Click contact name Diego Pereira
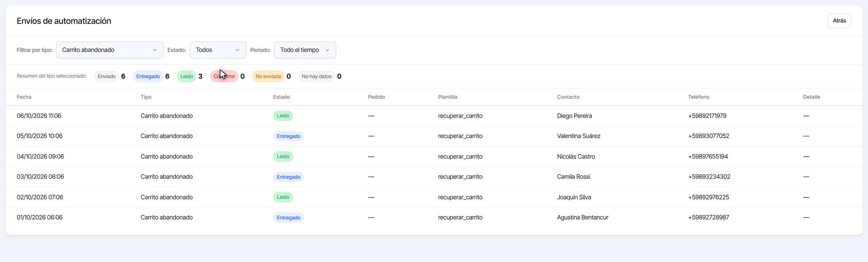Viewport: 868px width, 262px height. pos(574,116)
